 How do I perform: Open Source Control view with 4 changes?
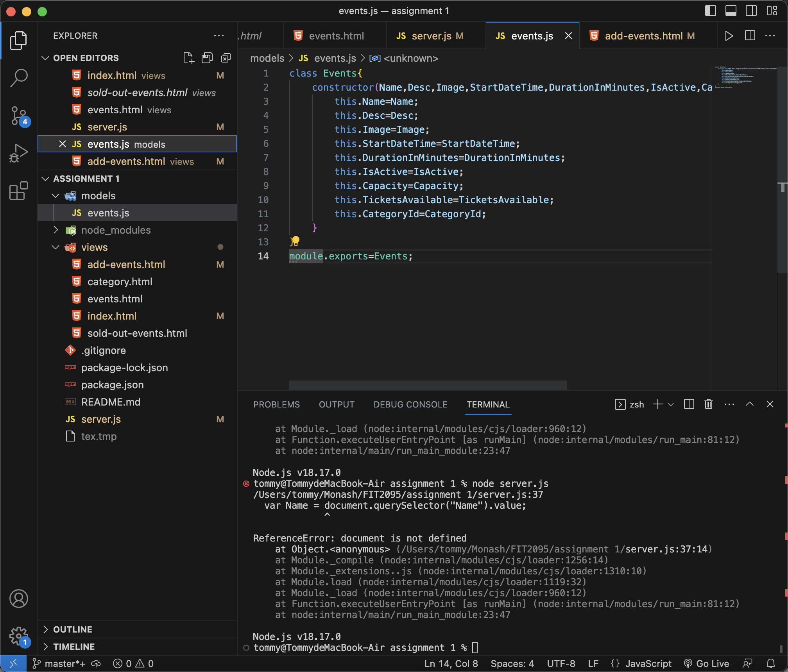(18, 116)
